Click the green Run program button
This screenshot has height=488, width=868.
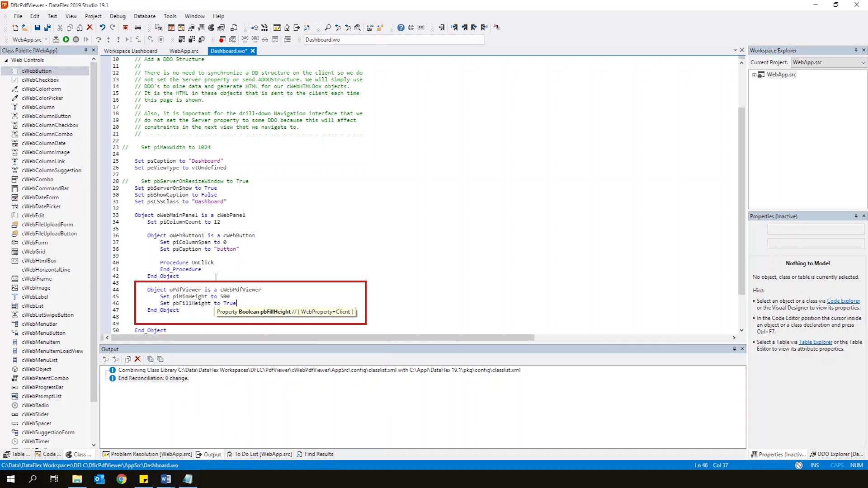(66, 39)
